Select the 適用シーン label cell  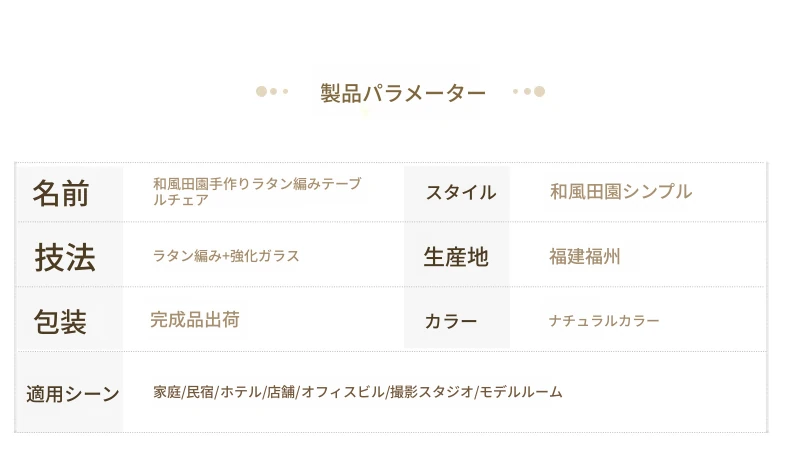tap(70, 392)
